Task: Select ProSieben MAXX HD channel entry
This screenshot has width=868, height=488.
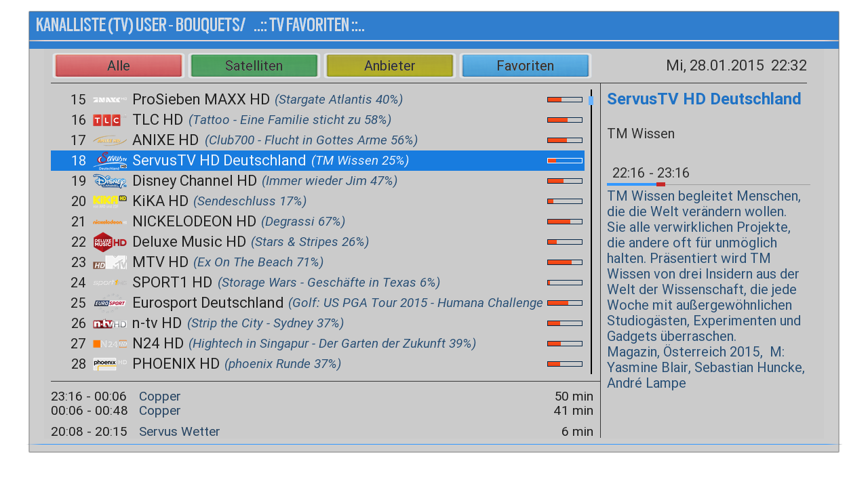Action: click(x=201, y=100)
